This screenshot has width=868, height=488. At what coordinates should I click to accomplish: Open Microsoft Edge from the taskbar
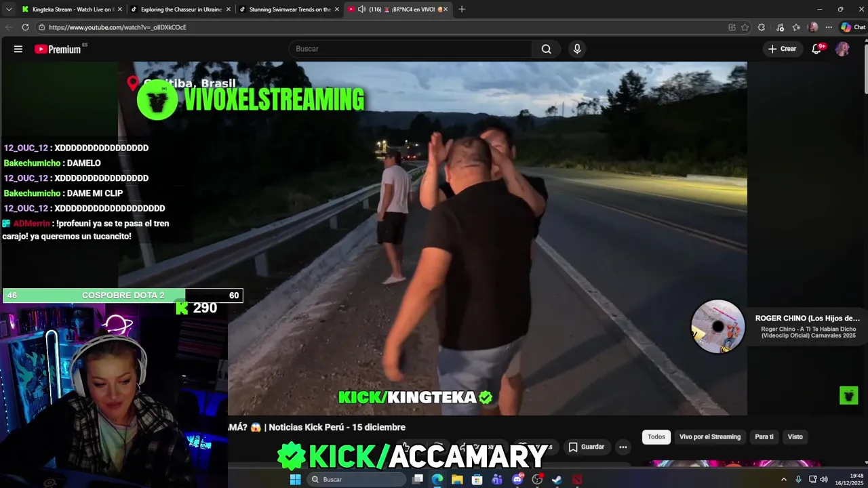coord(437,479)
